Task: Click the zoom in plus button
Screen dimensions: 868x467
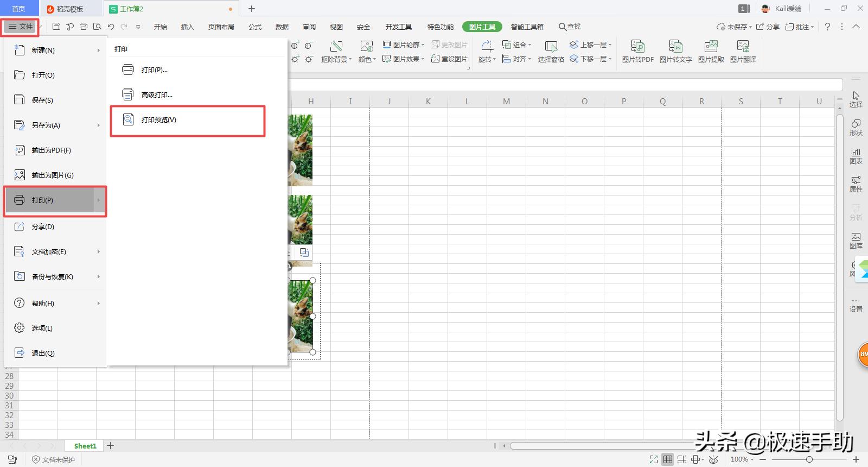Action: click(856, 459)
